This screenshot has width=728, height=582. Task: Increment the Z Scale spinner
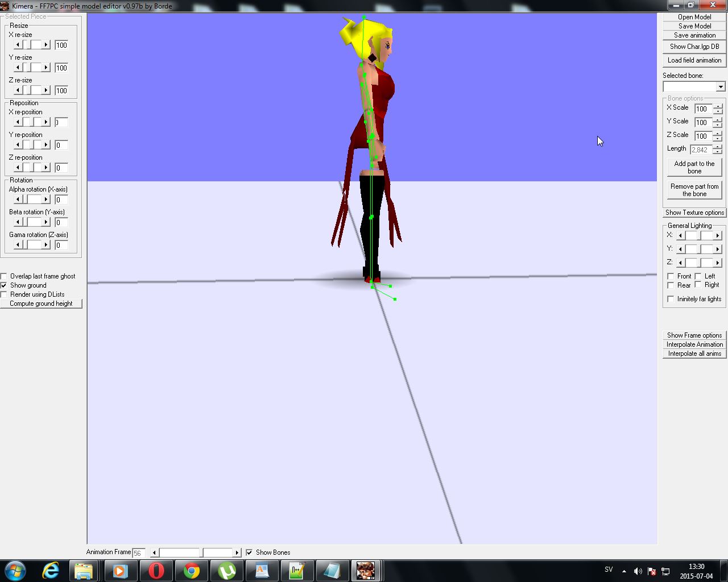(x=718, y=134)
